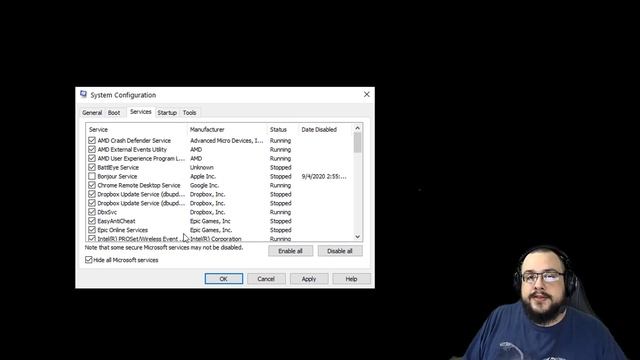
Task: Click the "9/4/2020 2:55:..." date disabled cell
Action: click(x=324, y=176)
